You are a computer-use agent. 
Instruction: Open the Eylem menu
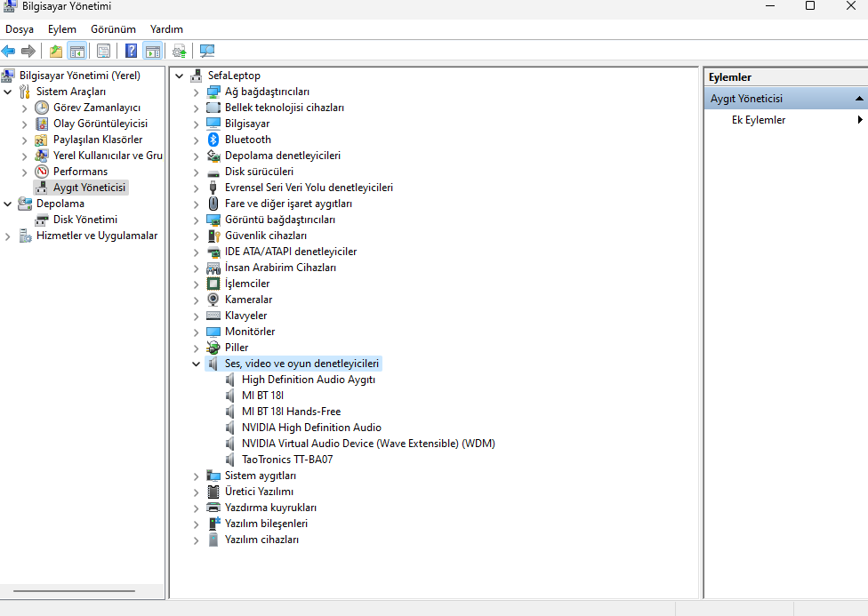62,29
